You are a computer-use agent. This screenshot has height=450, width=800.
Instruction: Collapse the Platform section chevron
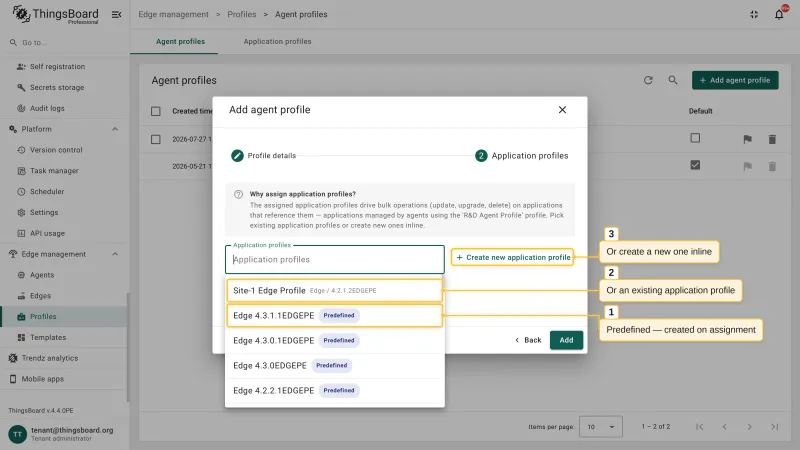[115, 129]
